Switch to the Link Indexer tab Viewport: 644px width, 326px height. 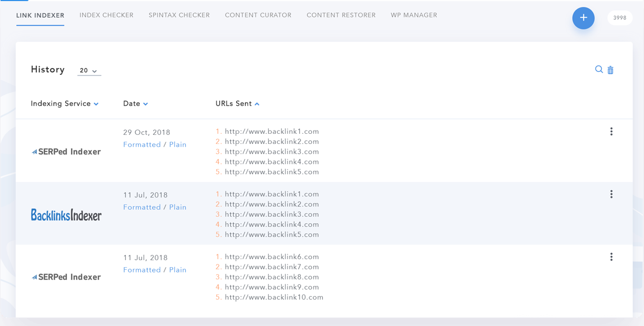click(40, 16)
